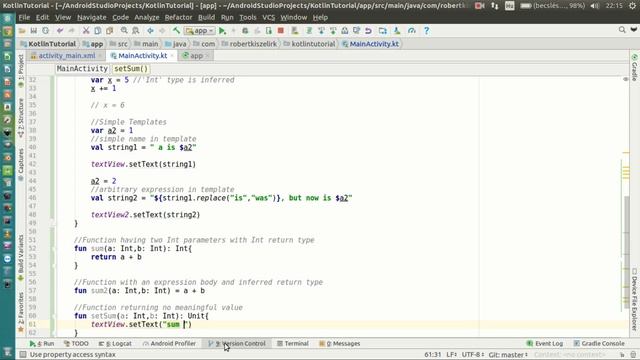Open the Build Variants side panel

coord(21,257)
